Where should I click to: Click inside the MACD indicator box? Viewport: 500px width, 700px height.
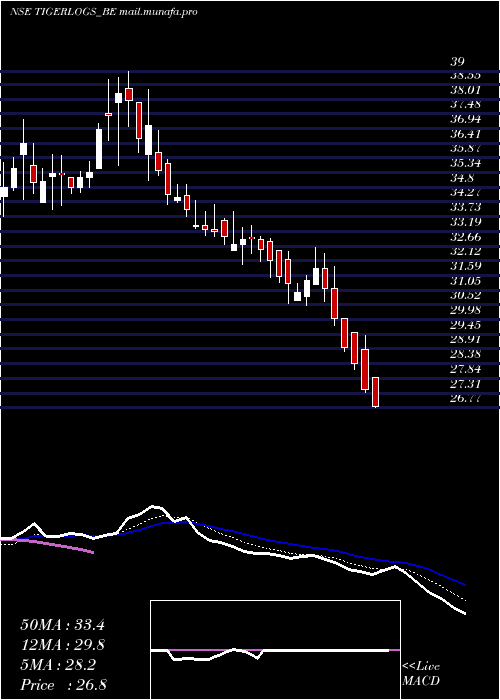275,650
